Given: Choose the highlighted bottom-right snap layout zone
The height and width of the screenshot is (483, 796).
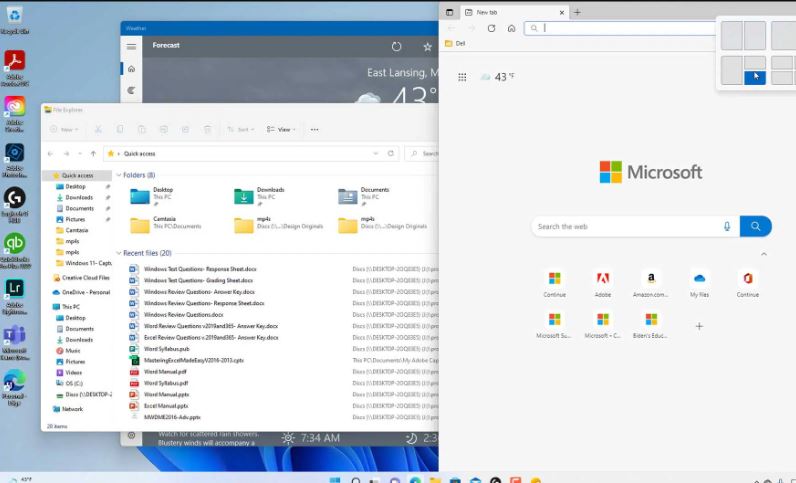Looking at the screenshot, I should tap(755, 78).
